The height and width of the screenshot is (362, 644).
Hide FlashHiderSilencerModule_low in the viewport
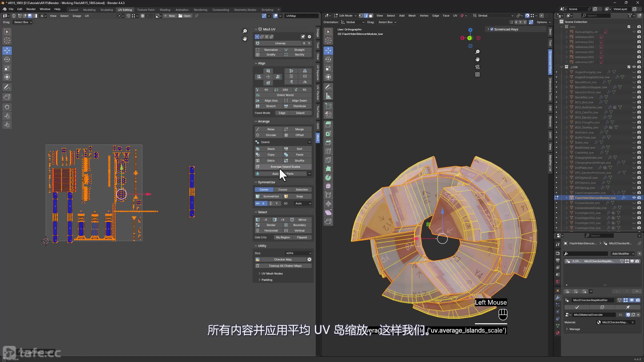point(634,198)
